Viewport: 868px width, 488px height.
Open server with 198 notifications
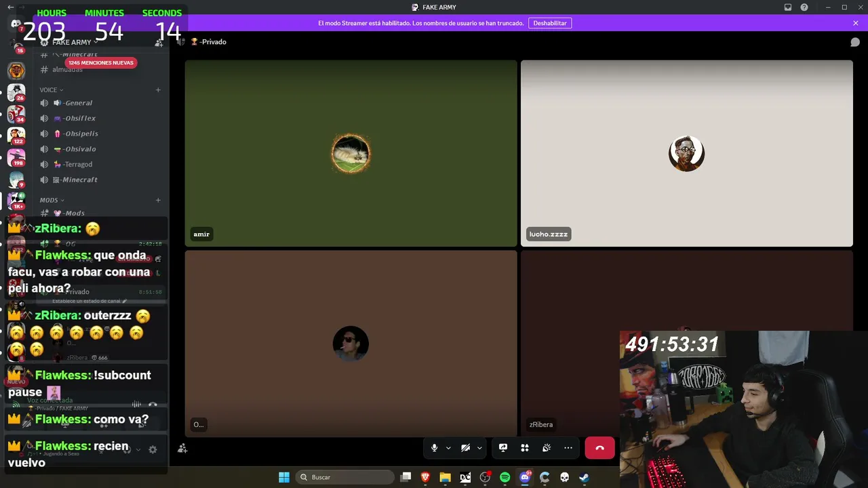coord(16,157)
